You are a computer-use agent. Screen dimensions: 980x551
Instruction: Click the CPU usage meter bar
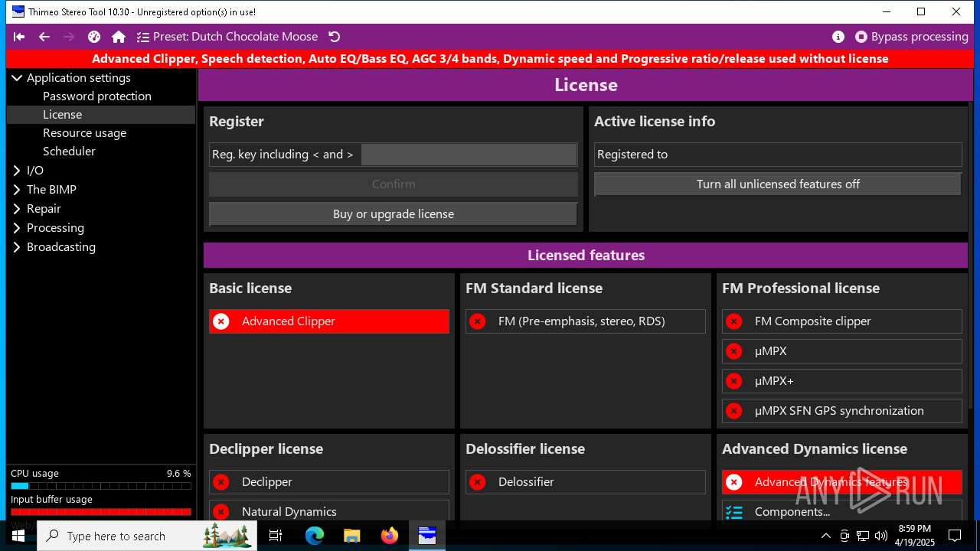click(x=101, y=486)
